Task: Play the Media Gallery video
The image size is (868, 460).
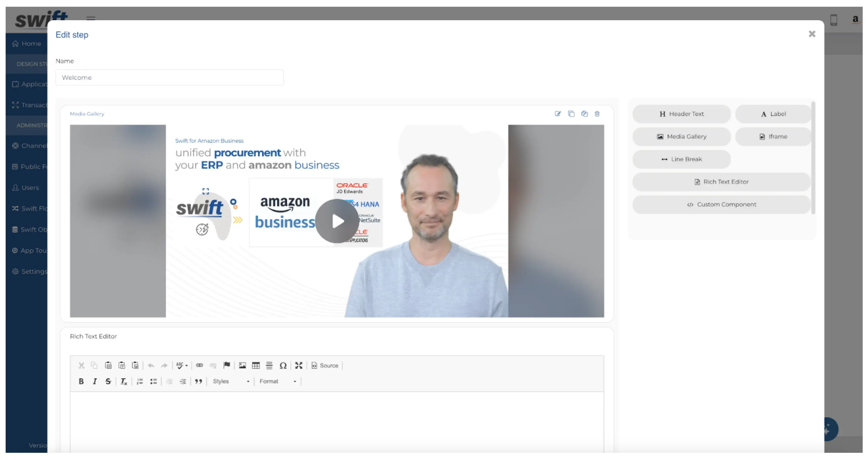Action: [x=337, y=221]
